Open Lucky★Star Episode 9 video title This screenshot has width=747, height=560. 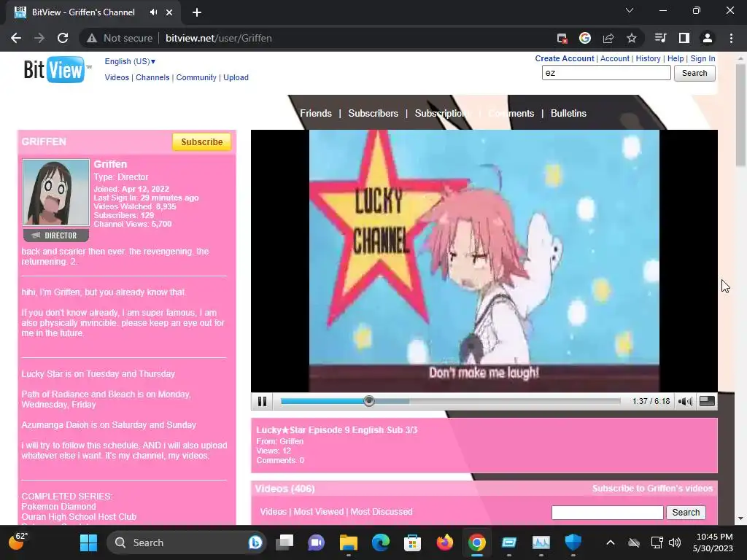point(337,430)
